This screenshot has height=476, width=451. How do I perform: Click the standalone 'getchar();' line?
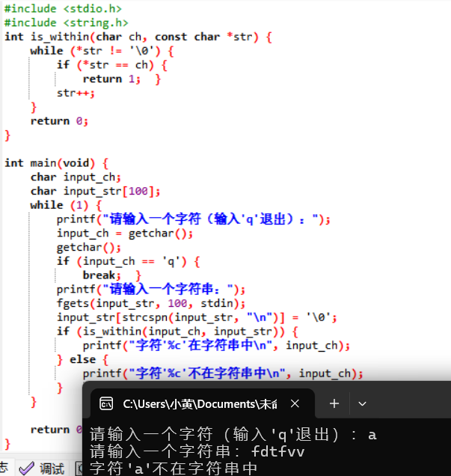pyautogui.click(x=89, y=248)
